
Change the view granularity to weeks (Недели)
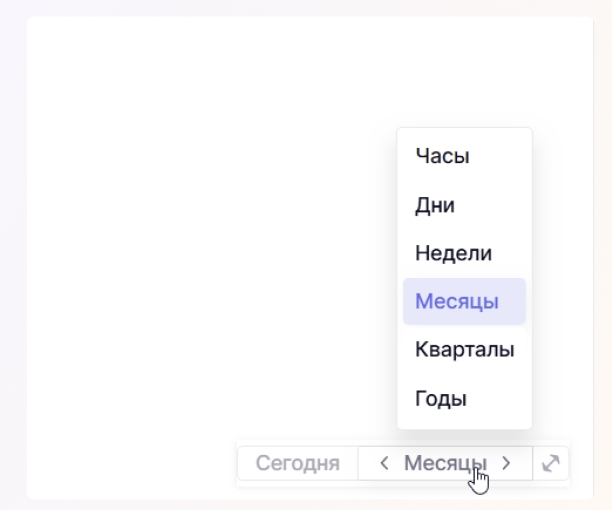453,253
